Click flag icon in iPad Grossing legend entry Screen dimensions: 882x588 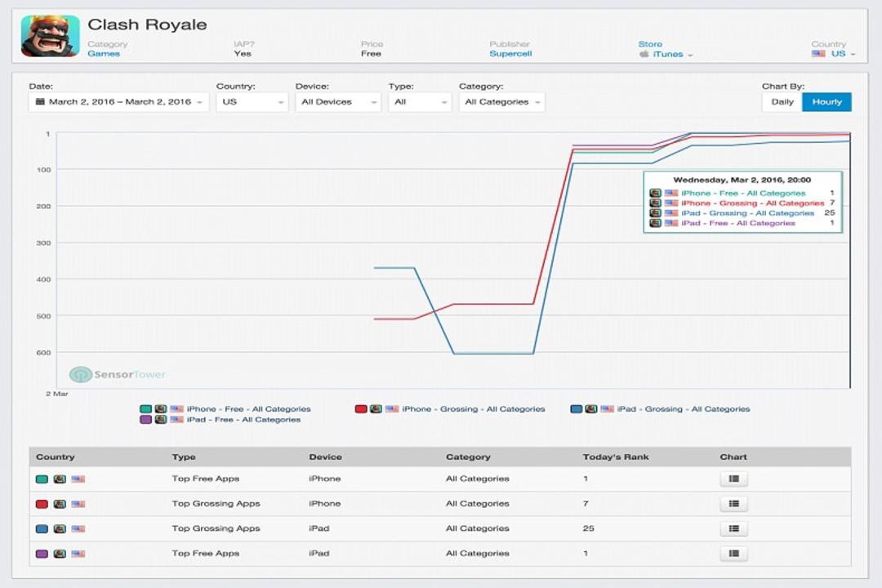tap(607, 409)
